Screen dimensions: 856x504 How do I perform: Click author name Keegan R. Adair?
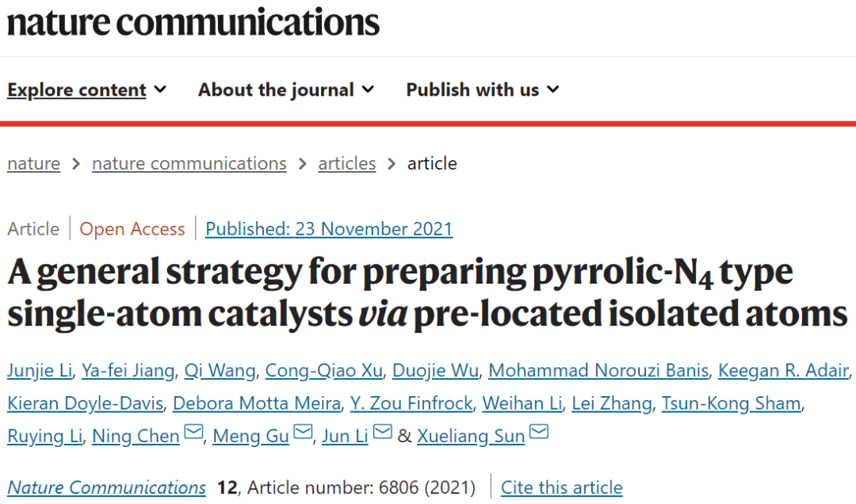coord(783,371)
